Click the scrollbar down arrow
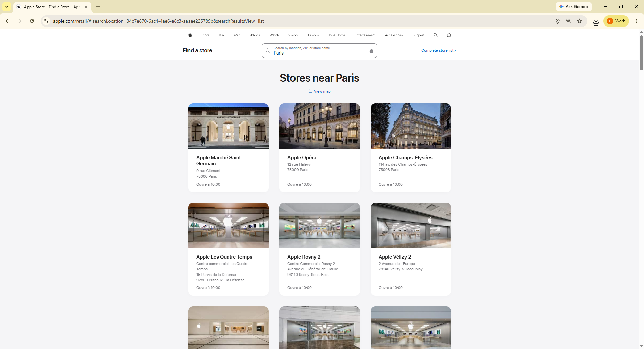 click(x=641, y=346)
